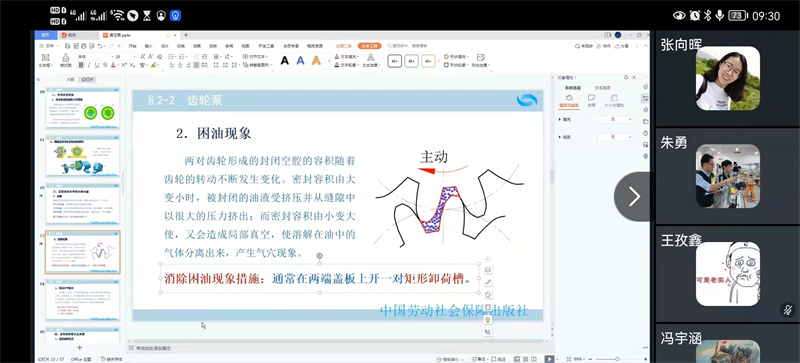
Task: Click the lightbulb icon in the floating toolbar
Action: (x=488, y=320)
